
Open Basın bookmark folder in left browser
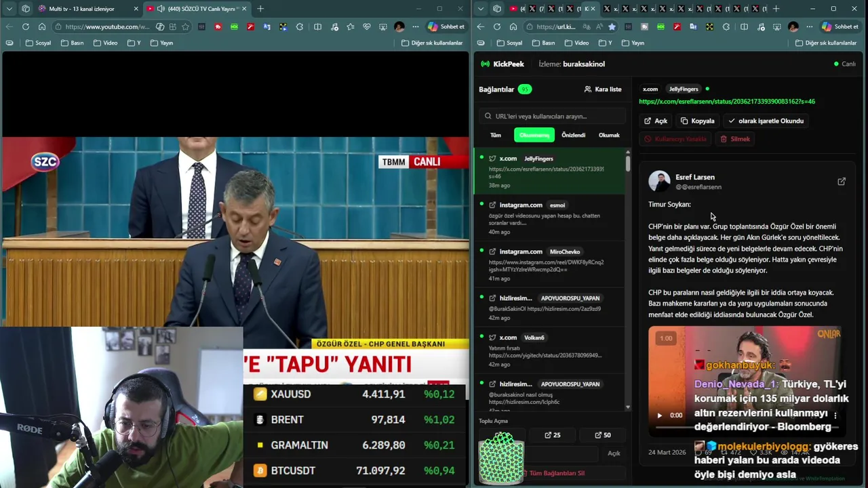click(72, 43)
